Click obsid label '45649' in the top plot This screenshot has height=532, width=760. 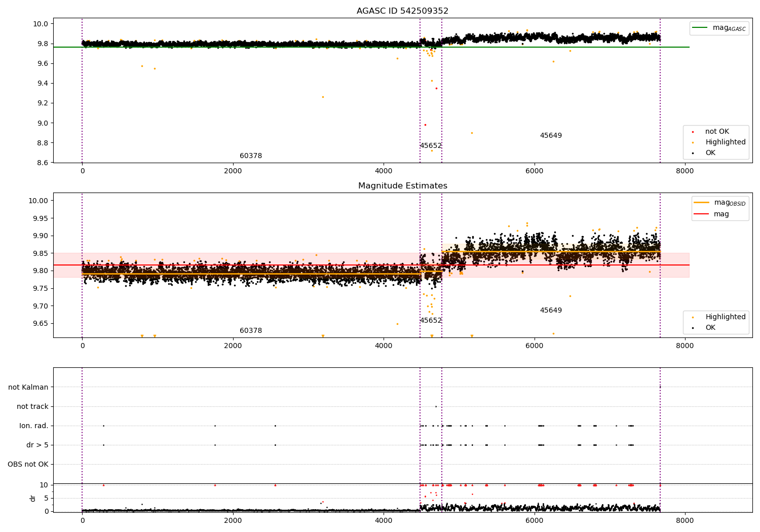[x=551, y=136]
